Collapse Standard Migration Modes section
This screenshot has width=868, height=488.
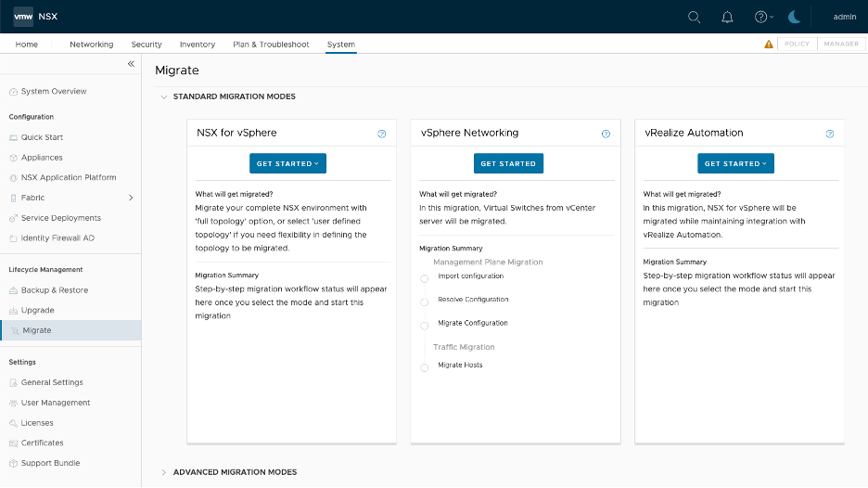(164, 96)
